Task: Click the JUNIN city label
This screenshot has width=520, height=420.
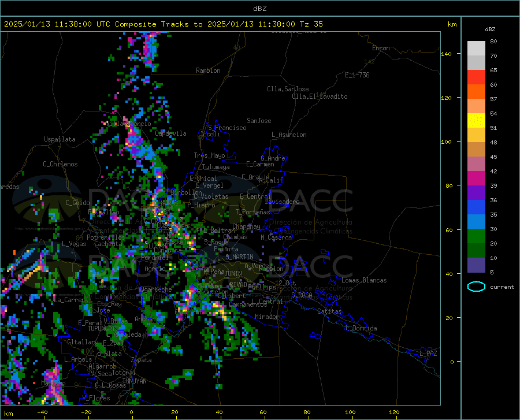Action: pyautogui.click(x=233, y=274)
